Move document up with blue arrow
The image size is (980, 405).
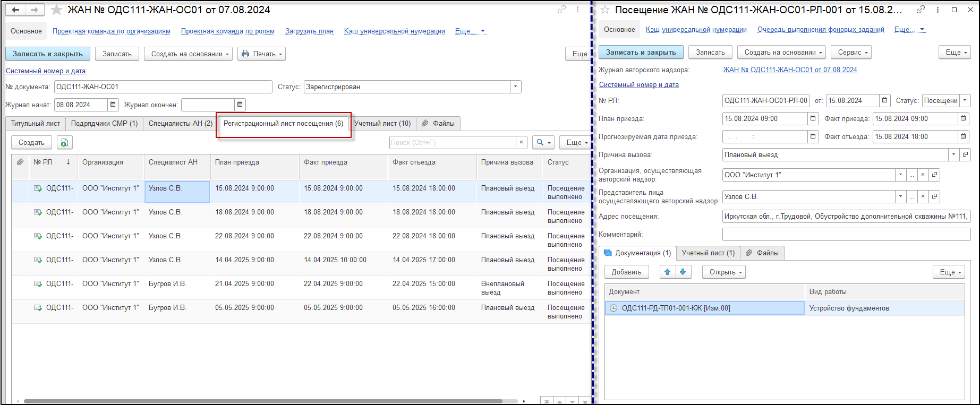coord(667,272)
